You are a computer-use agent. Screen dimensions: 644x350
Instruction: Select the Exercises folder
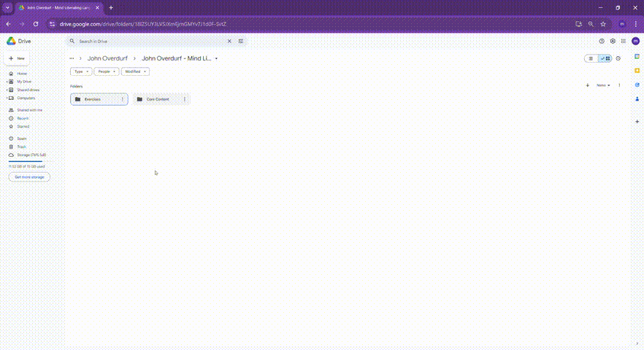coord(99,99)
